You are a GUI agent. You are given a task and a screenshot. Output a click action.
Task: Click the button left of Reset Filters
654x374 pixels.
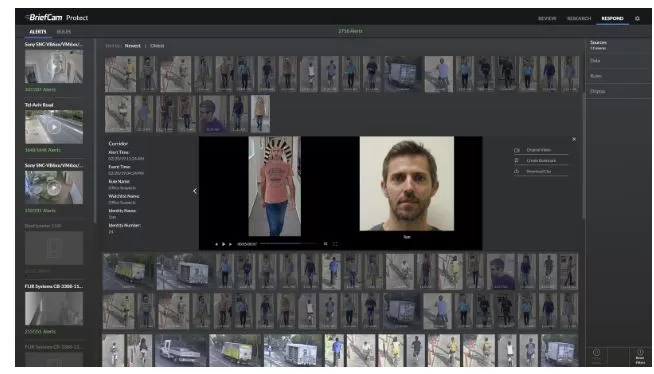(x=596, y=356)
